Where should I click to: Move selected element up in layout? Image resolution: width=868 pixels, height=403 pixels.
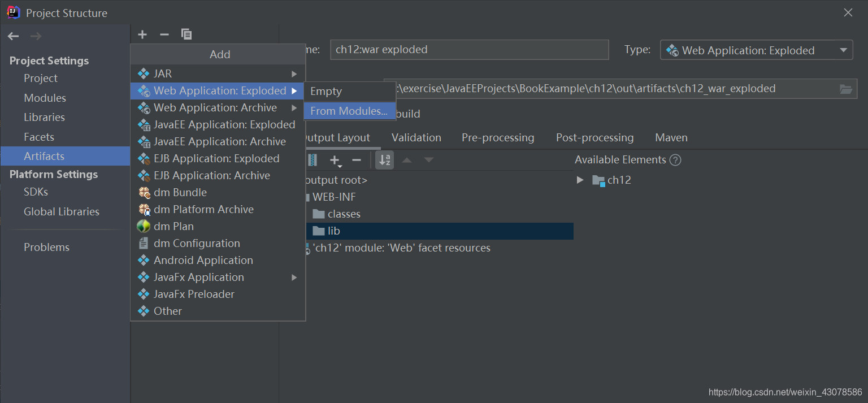407,160
